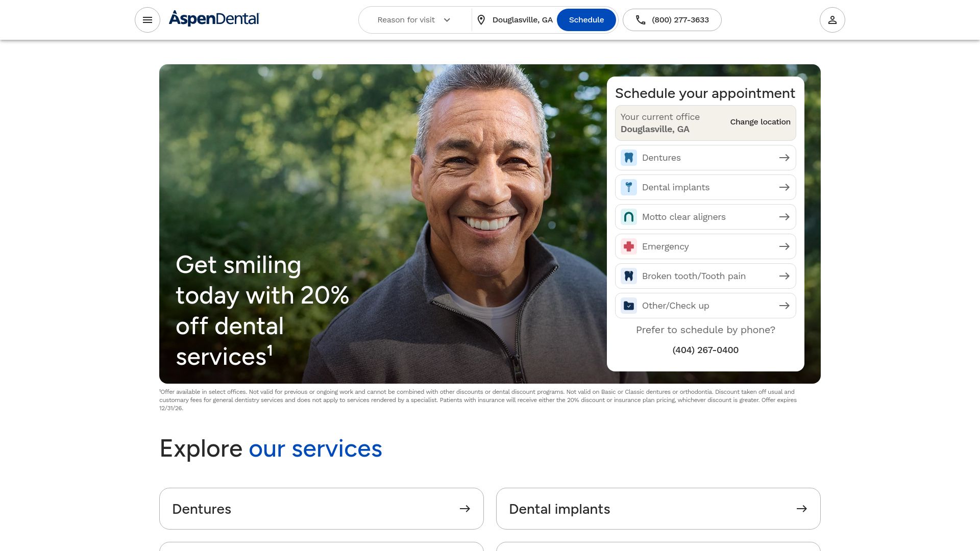The width and height of the screenshot is (980, 551).
Task: Select Dental implants appointment reason
Action: [705, 187]
